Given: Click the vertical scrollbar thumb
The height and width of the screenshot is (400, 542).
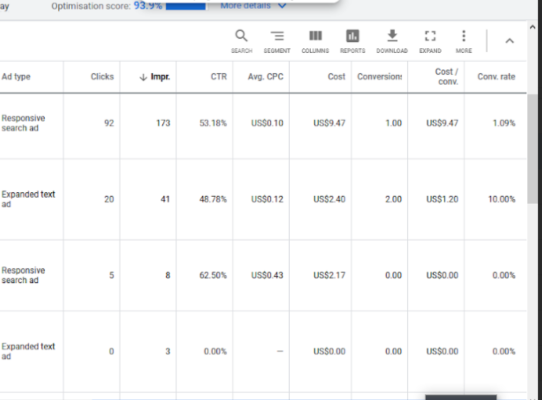Looking at the screenshot, I should [533, 149].
